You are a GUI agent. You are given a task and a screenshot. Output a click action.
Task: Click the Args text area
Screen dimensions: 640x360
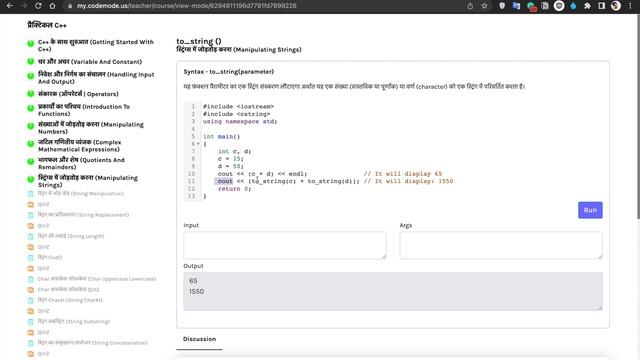coord(501,245)
